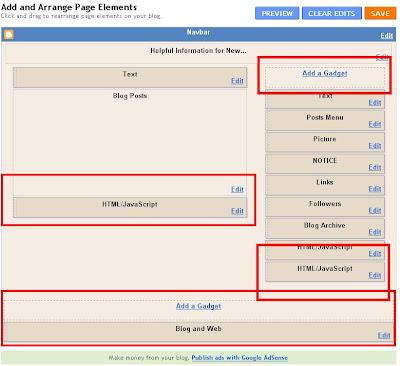400x366 pixels.
Task: Edit the Navbar element
Action: tap(387, 36)
